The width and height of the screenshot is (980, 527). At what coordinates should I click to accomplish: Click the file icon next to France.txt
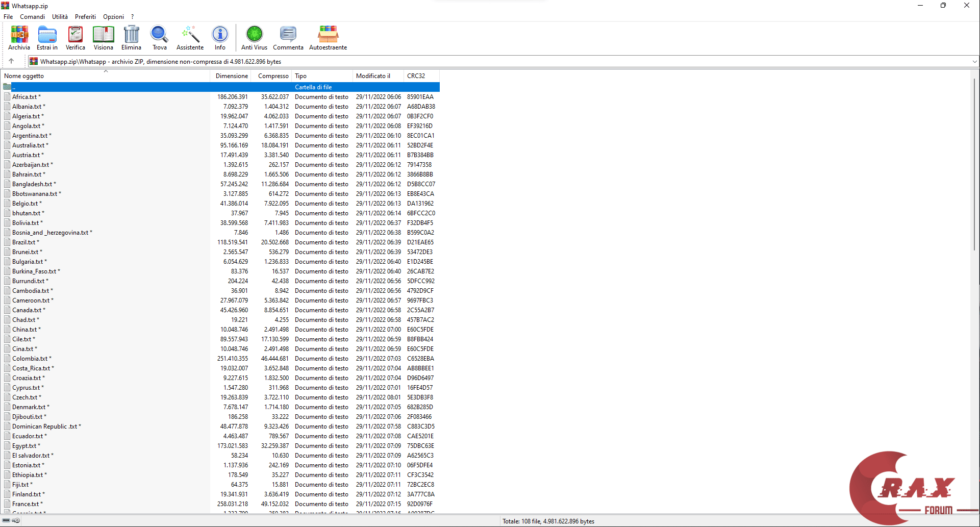click(7, 504)
